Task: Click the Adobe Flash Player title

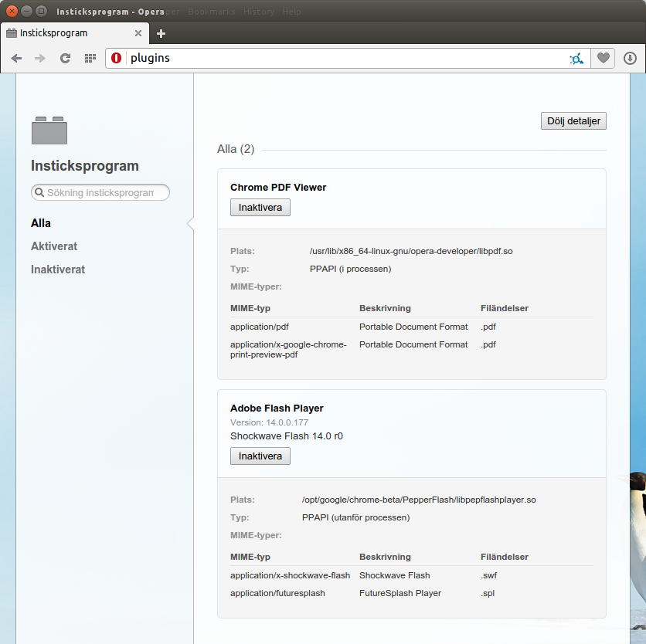Action: [x=277, y=408]
